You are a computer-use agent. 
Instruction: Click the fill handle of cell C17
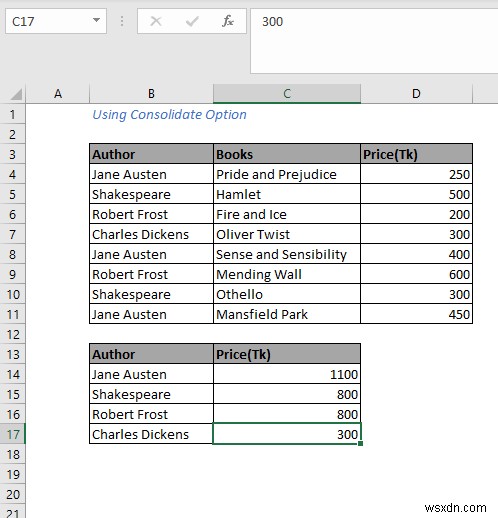point(361,444)
